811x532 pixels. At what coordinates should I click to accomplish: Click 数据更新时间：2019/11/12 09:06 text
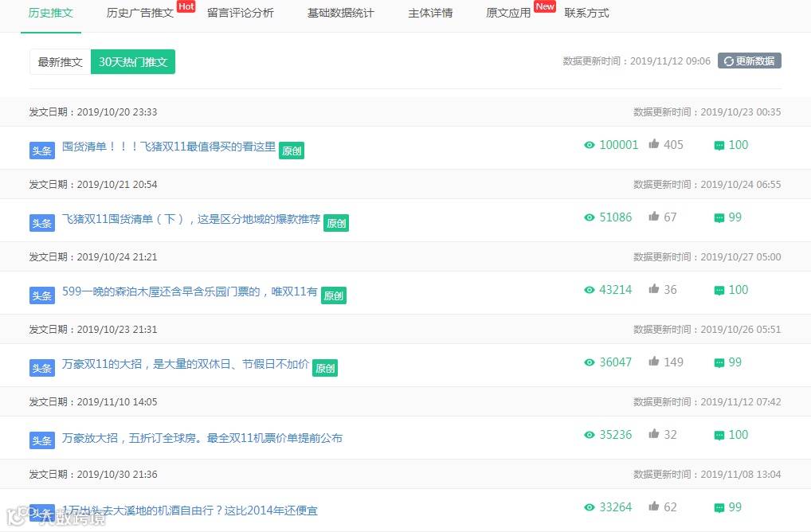click(x=637, y=61)
